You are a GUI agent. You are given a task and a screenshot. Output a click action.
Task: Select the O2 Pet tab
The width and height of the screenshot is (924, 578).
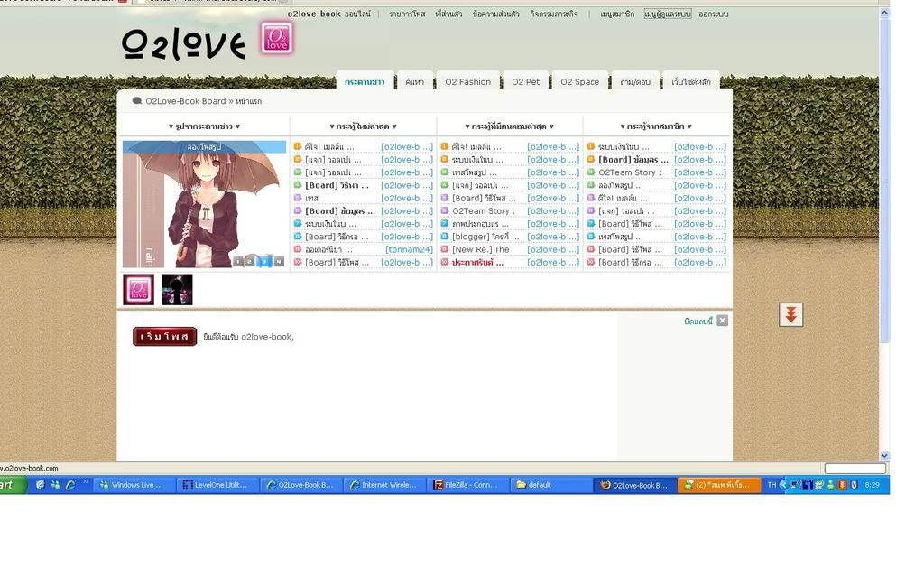pos(526,82)
